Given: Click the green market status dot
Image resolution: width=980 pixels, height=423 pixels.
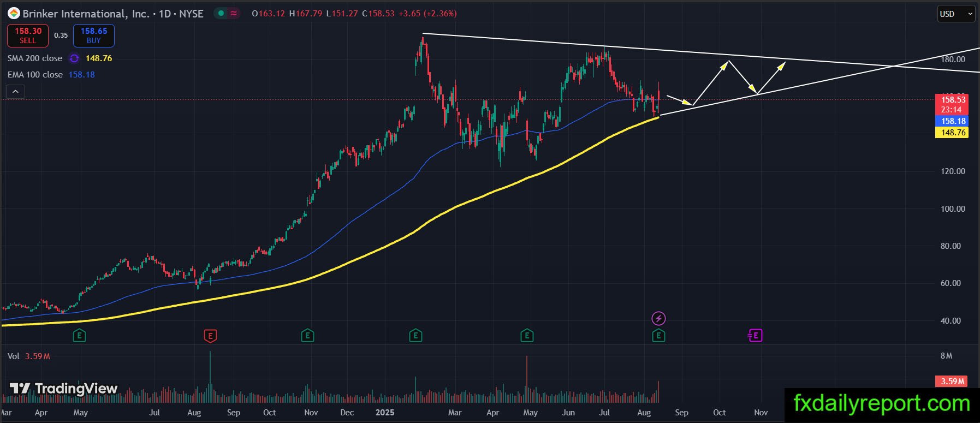Looking at the screenshot, I should pyautogui.click(x=220, y=14).
